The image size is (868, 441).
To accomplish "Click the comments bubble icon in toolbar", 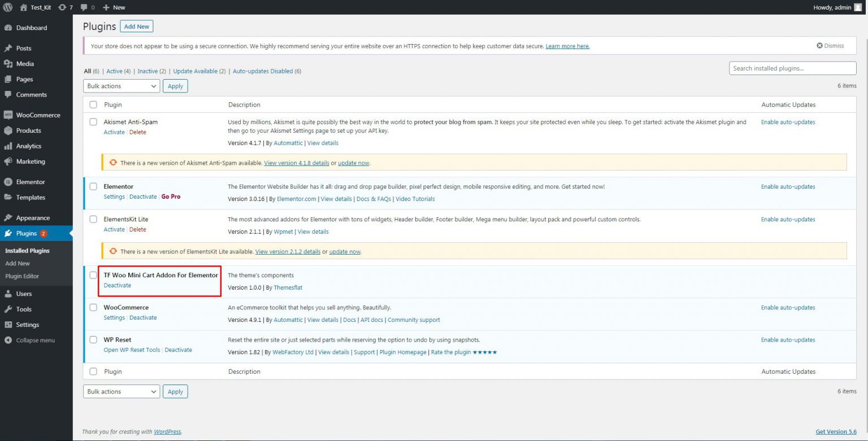I will pyautogui.click(x=84, y=7).
